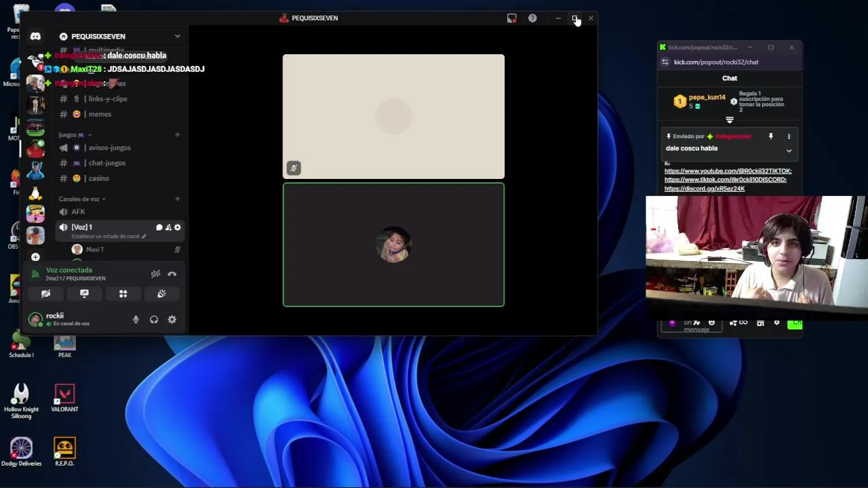Open the TikTok link in Kick chat
Viewport: 868px width, 488px height.
pyautogui.click(x=725, y=180)
